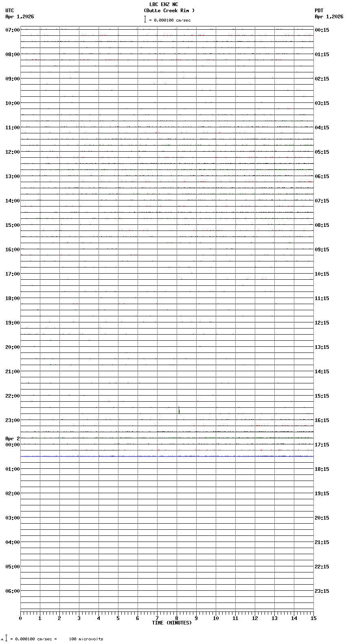Viewport: 346px width, 644px height.
Task: Click the 09:15 PDT time label
Action: (322, 250)
